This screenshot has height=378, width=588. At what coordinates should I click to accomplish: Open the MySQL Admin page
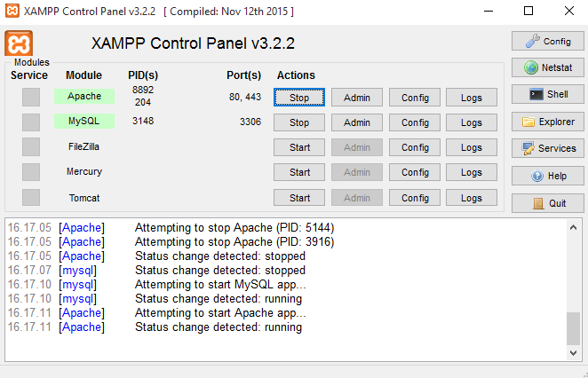[357, 122]
